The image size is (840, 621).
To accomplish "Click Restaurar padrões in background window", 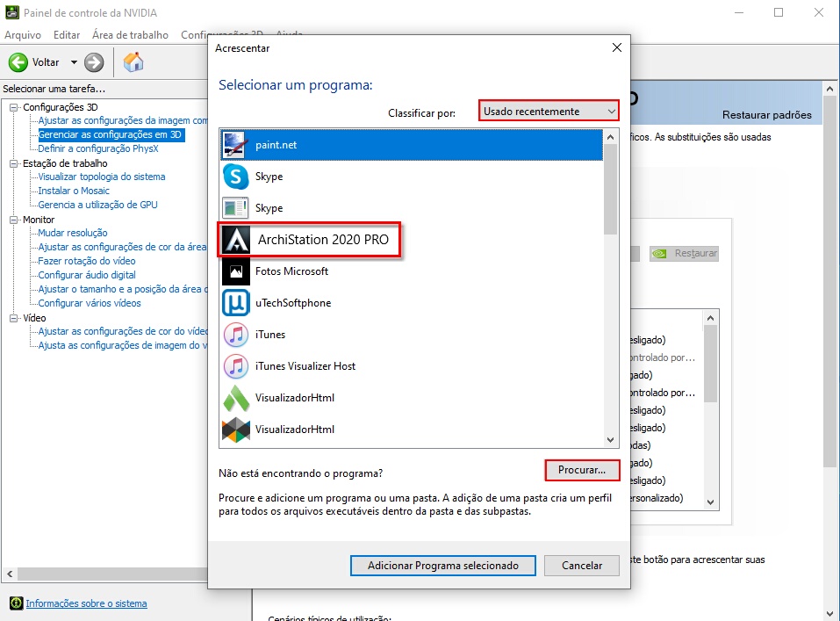I will (x=766, y=115).
